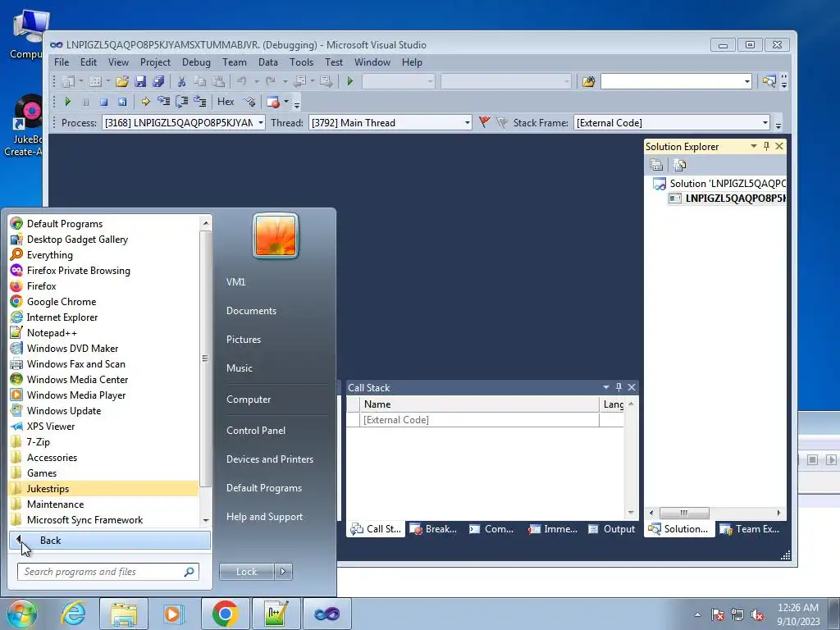Click the volume muted tray icon
The height and width of the screenshot is (630, 840).
(757, 615)
